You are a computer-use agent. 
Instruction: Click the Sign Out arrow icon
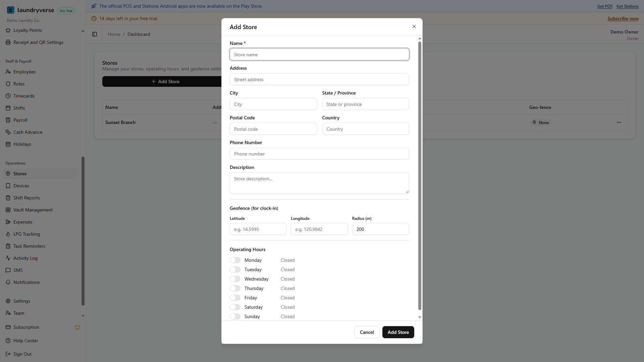point(8,354)
